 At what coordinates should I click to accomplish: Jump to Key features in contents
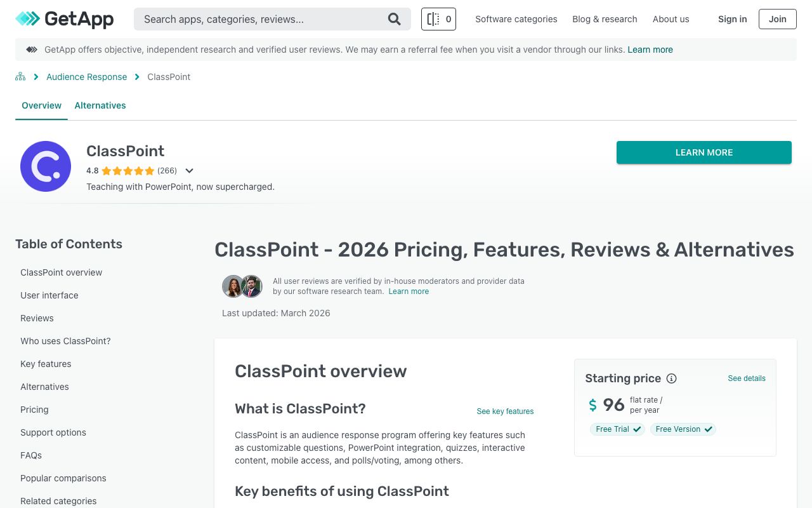point(46,364)
